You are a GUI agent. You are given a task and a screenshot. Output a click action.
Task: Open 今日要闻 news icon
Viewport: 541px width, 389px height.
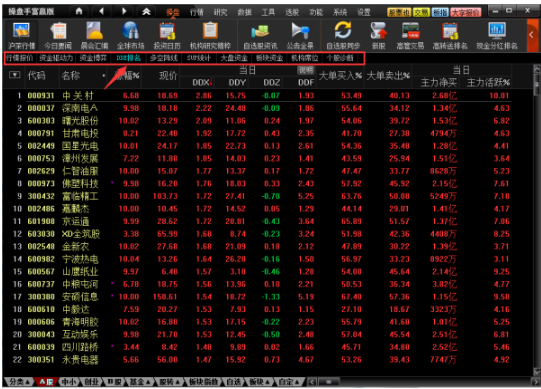coord(58,35)
